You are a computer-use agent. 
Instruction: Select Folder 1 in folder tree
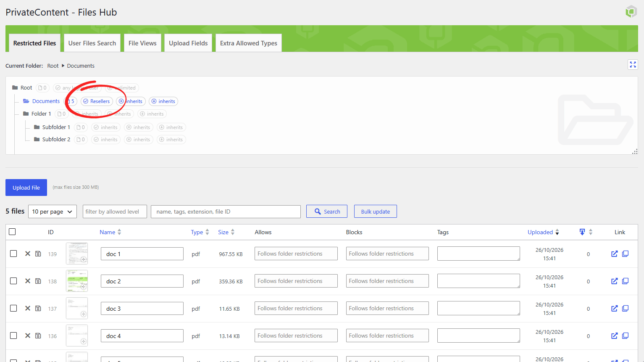(x=41, y=114)
